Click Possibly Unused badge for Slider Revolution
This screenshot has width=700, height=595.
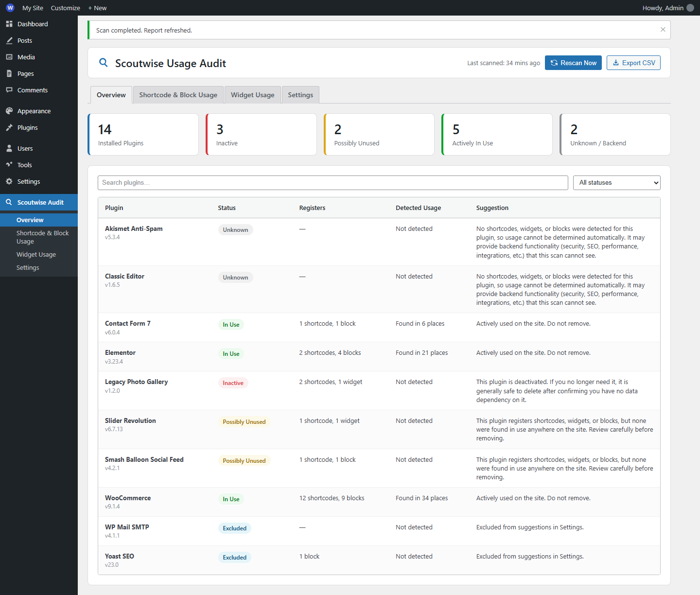click(244, 422)
